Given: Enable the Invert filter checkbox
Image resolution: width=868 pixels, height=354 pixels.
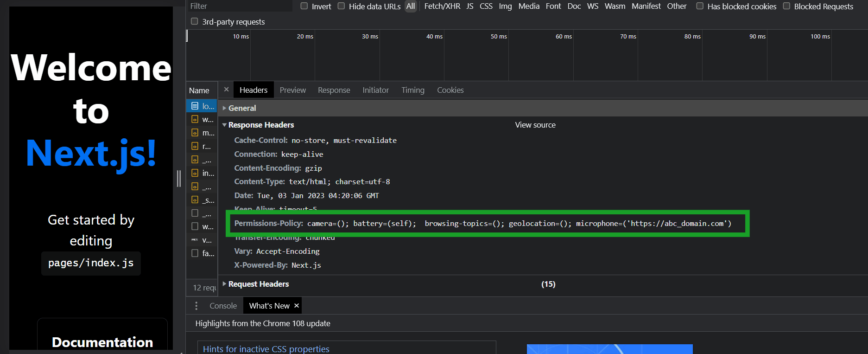Looking at the screenshot, I should pos(304,6).
